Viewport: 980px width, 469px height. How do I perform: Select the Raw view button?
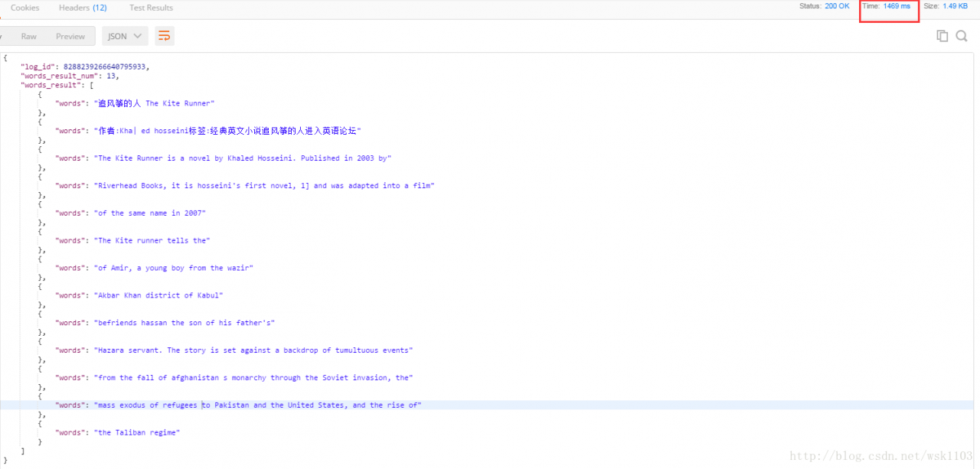click(x=29, y=36)
